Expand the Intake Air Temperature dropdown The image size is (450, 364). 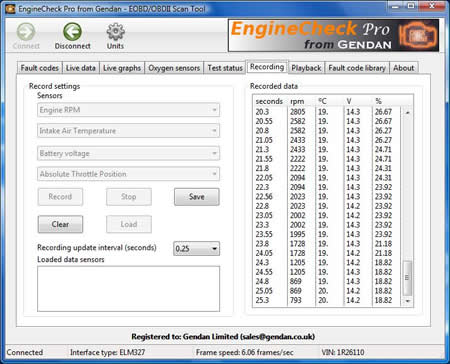[x=128, y=131]
